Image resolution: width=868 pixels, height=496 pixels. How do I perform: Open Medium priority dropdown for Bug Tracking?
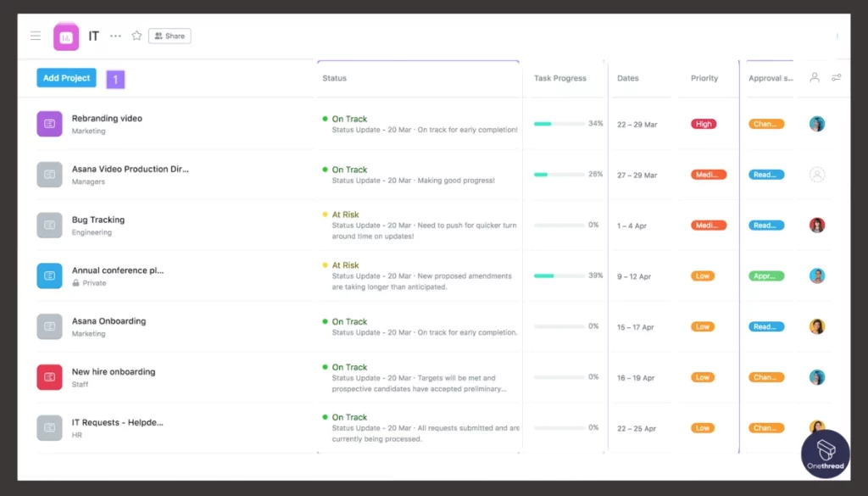pyautogui.click(x=709, y=226)
